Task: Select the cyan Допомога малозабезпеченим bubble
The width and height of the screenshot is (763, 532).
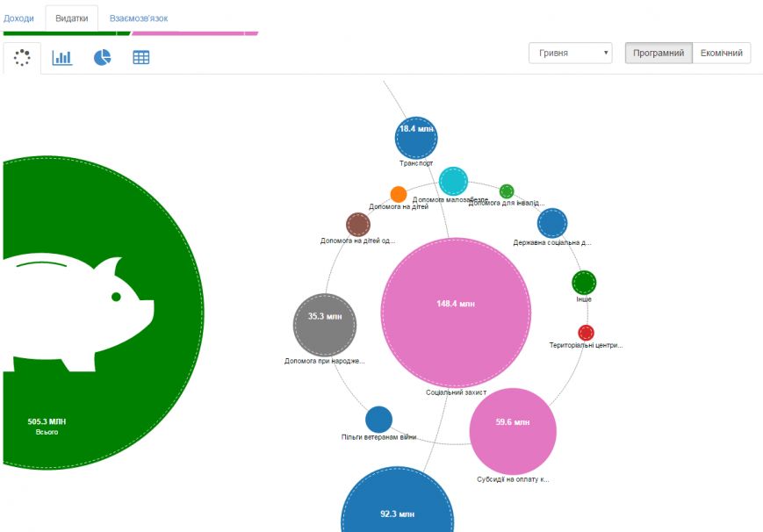Action: pos(454,181)
